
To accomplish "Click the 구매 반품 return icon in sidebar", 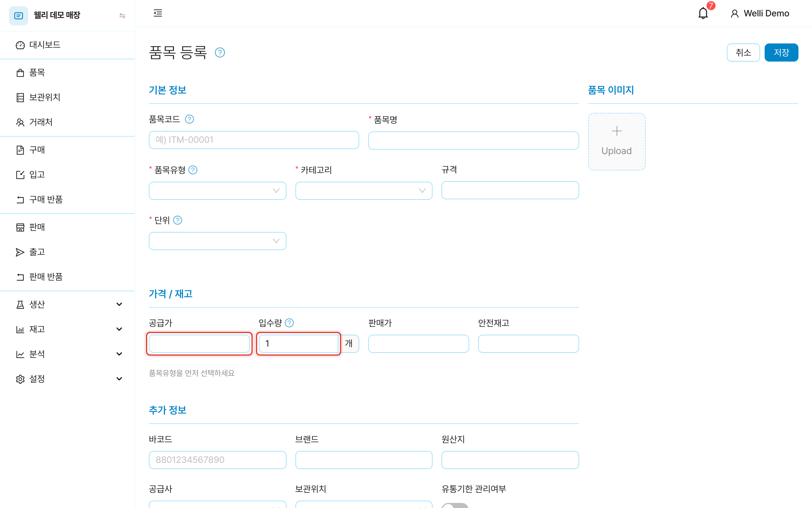I will click(20, 200).
